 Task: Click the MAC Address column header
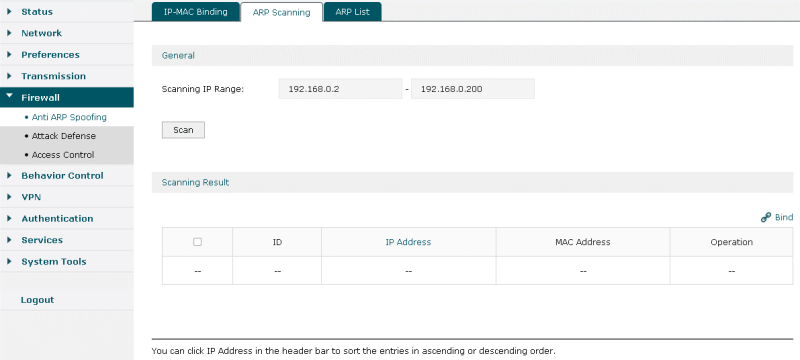(x=583, y=242)
